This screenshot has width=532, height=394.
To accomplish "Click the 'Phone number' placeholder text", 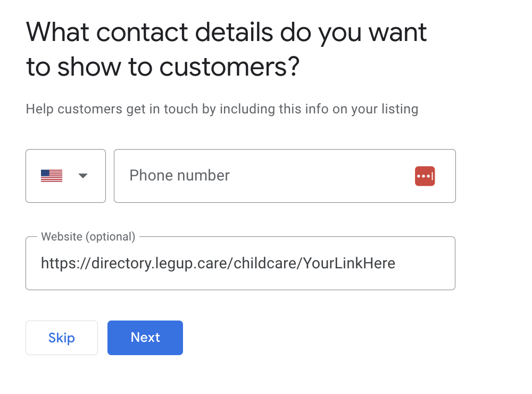I will (x=179, y=176).
